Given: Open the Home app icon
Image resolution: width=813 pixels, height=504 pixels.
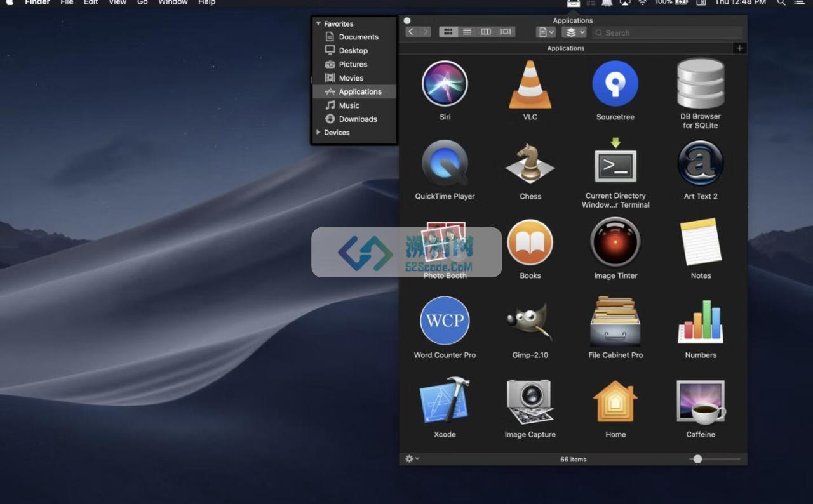Looking at the screenshot, I should click(615, 401).
